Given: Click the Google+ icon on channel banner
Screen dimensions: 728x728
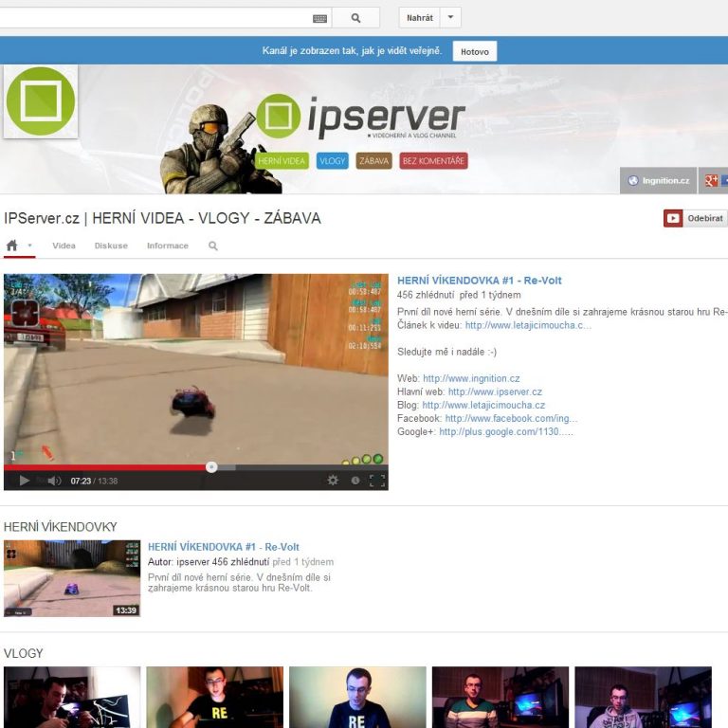Looking at the screenshot, I should [x=711, y=181].
